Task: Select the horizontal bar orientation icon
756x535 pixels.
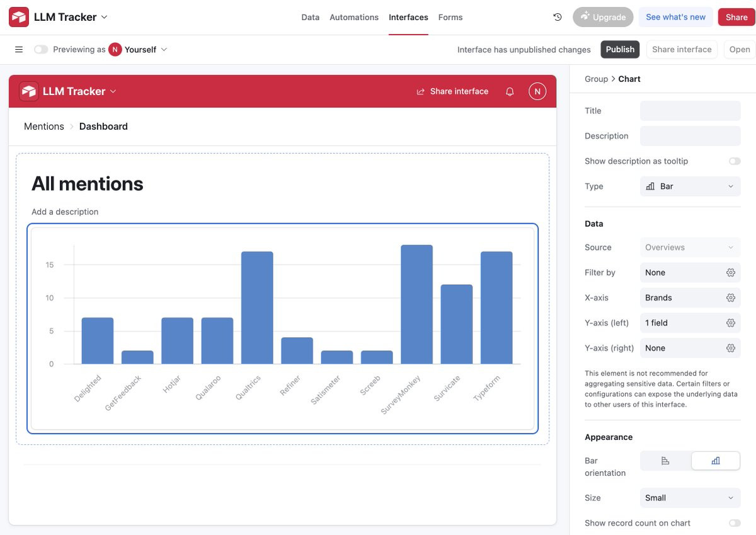Action: (x=665, y=461)
